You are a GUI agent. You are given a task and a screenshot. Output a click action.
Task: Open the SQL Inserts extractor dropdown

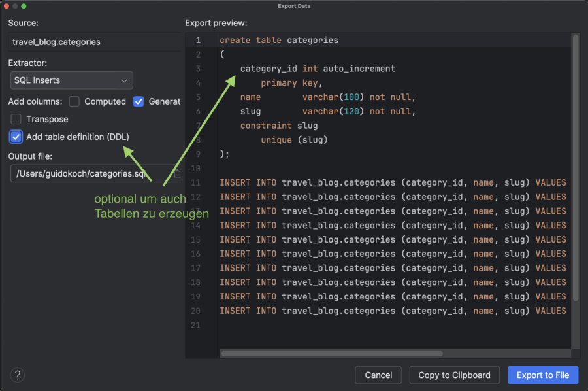coord(71,80)
